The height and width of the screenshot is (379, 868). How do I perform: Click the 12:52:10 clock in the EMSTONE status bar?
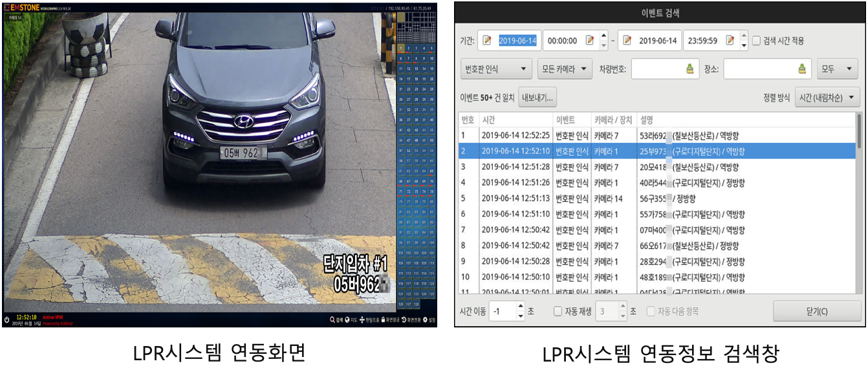point(26,318)
